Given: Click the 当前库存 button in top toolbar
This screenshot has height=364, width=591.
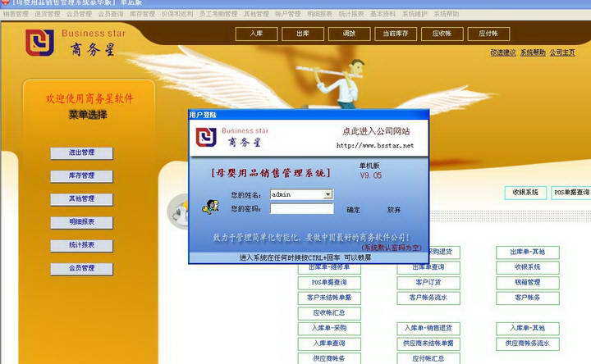Looking at the screenshot, I should click(x=396, y=34).
